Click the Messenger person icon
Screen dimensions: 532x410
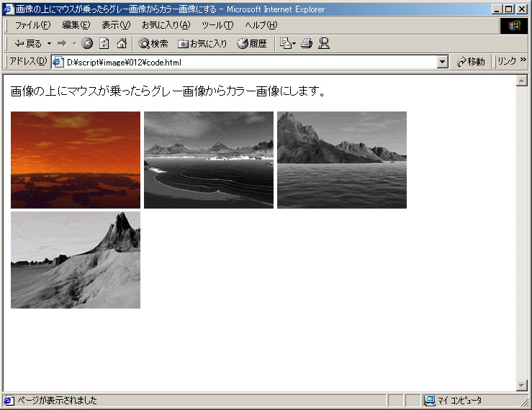[x=324, y=43]
